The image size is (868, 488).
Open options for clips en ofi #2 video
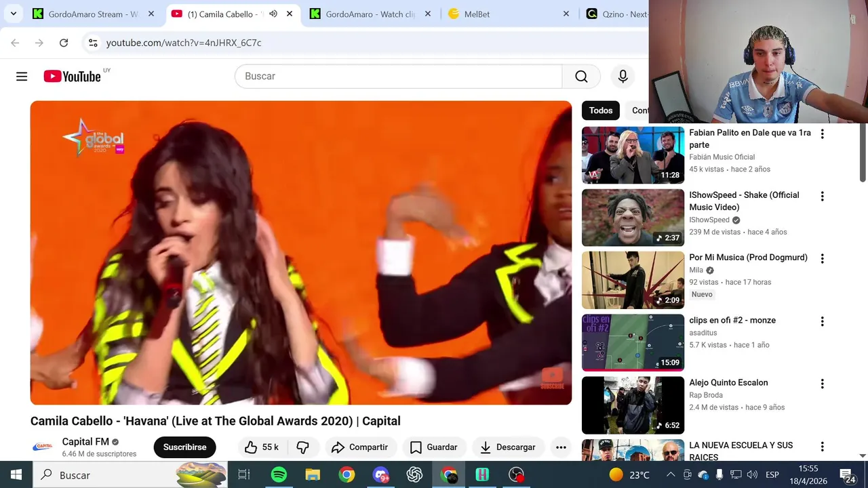click(x=822, y=322)
